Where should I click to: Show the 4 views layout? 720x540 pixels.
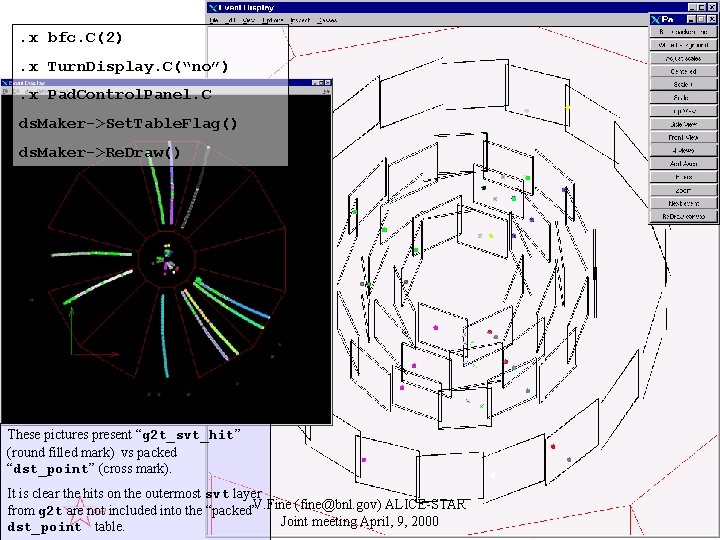point(683,151)
